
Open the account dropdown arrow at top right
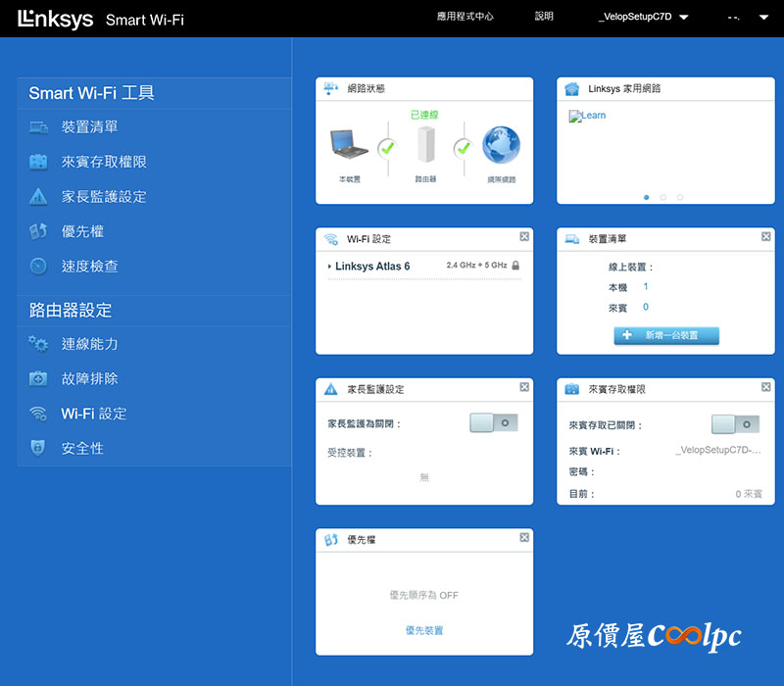763,17
